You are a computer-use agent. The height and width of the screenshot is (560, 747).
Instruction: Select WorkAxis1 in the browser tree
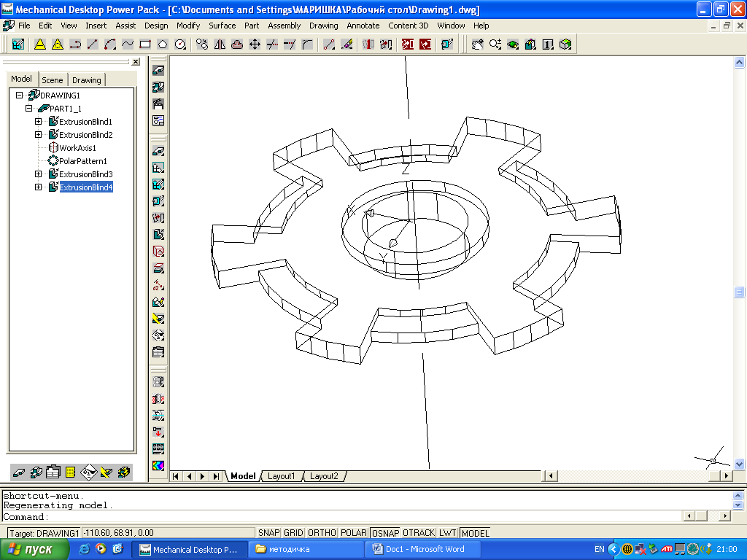click(x=77, y=148)
